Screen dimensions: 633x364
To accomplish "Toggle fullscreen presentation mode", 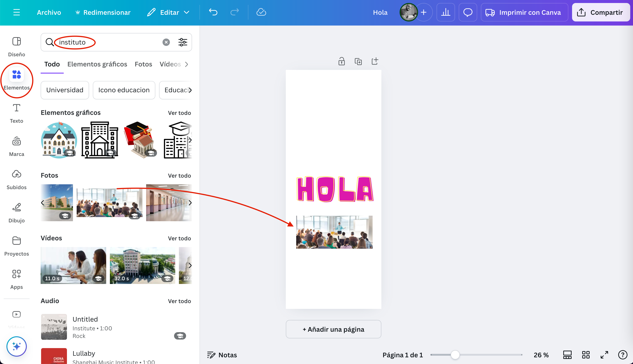I will pyautogui.click(x=604, y=355).
